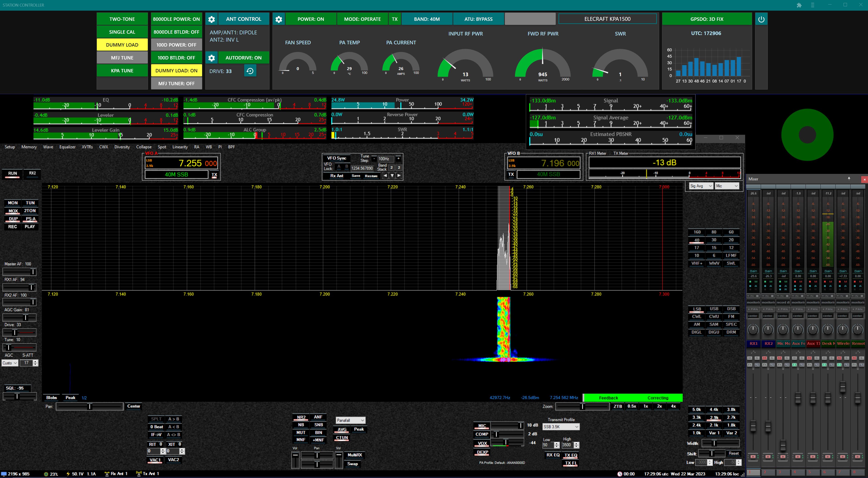Open the Panafall display mode dropdown
This screenshot has height=478, width=868.
click(351, 420)
